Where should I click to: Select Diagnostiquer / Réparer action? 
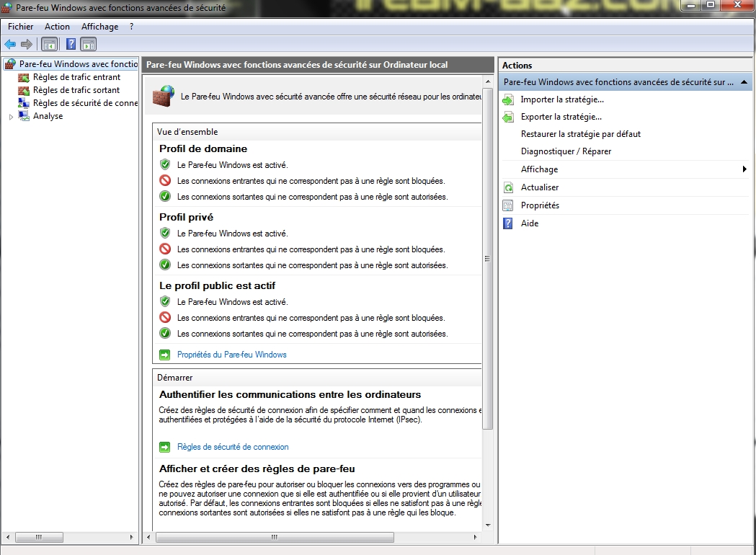pos(566,152)
